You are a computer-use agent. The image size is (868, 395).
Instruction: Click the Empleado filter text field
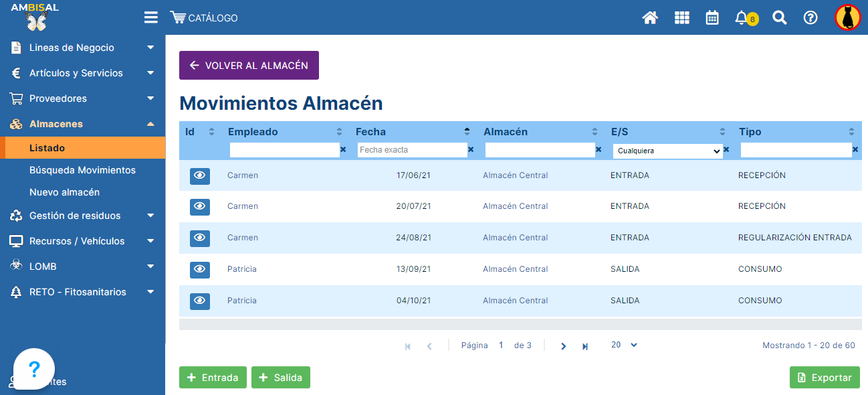click(284, 150)
